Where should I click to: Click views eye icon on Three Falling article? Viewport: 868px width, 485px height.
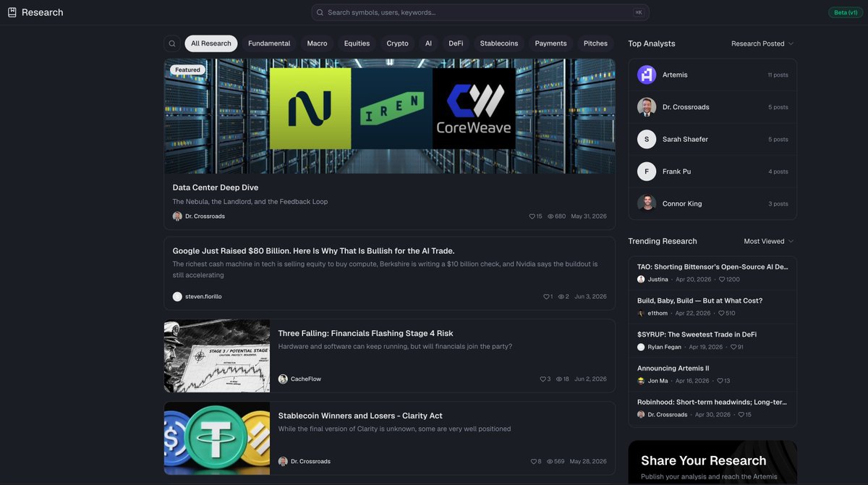(x=559, y=379)
